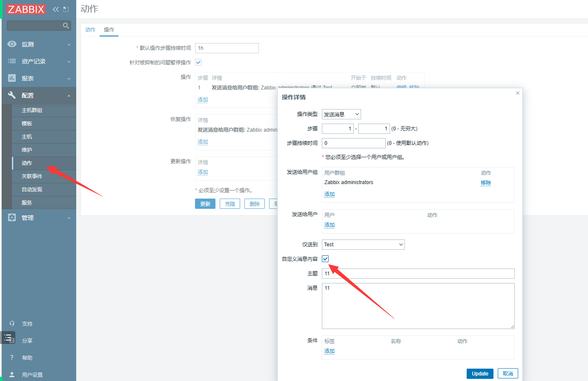Click the search magnifier icon

coord(66,26)
